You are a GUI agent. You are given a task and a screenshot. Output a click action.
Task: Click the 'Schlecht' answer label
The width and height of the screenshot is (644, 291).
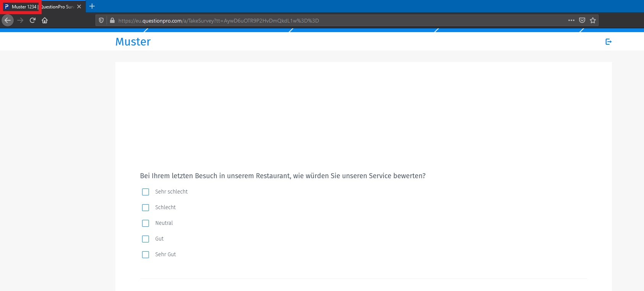[165, 207]
